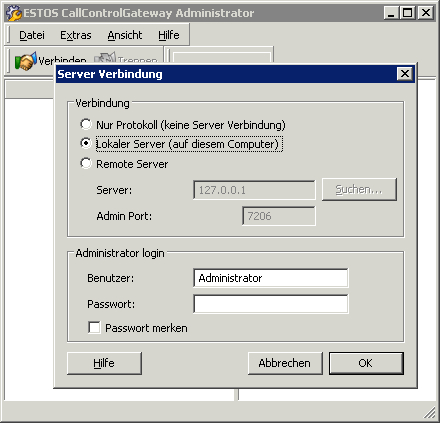Click the Admin Port field

[279, 216]
